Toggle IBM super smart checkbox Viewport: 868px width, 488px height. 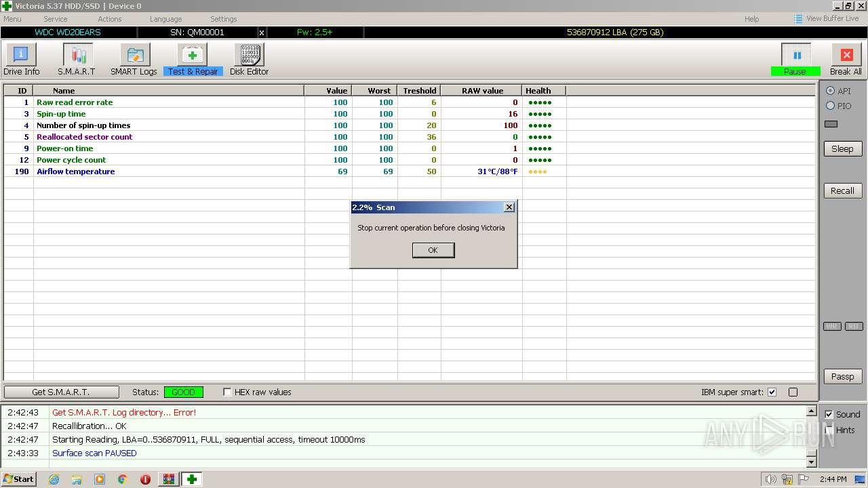click(772, 392)
